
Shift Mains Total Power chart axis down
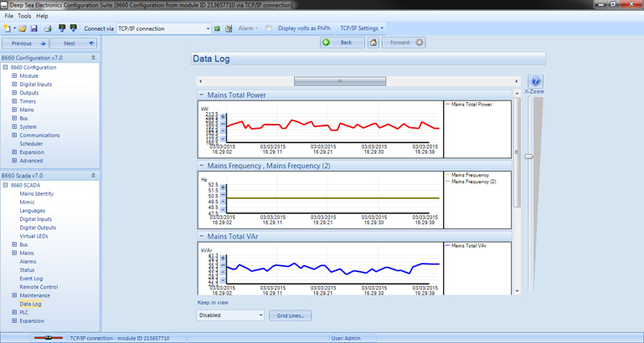[223, 139]
